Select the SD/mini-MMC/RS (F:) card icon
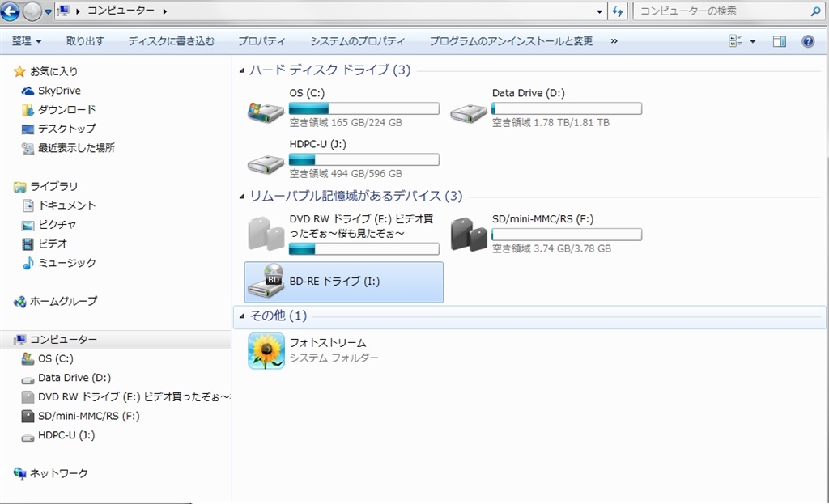829x504 pixels. pos(469,234)
